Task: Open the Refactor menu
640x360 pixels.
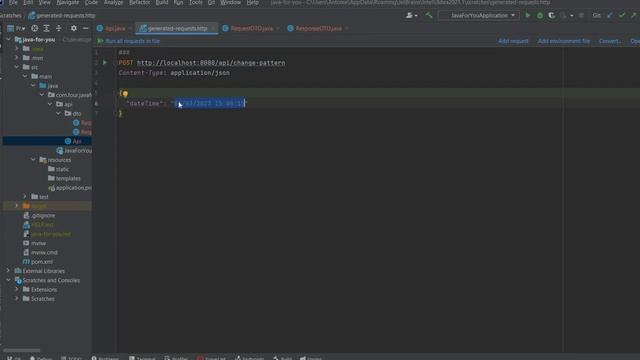Action: (139, 2)
